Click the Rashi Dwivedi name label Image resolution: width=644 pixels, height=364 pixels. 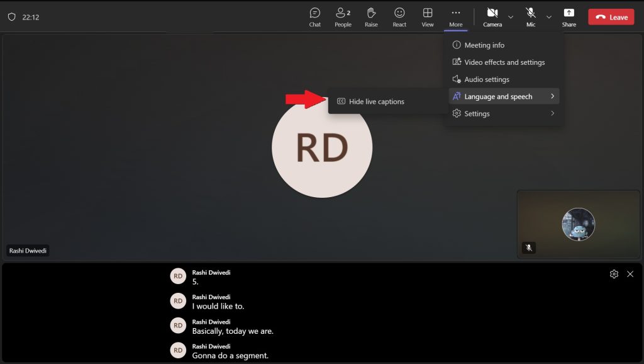click(28, 251)
